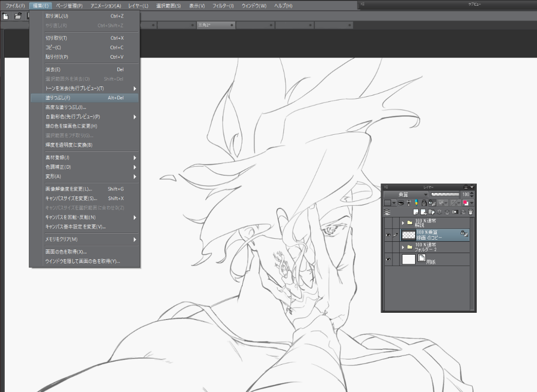Open the フィルター(I) menu in the menu bar
This screenshot has width=537, height=392.
coord(223,6)
